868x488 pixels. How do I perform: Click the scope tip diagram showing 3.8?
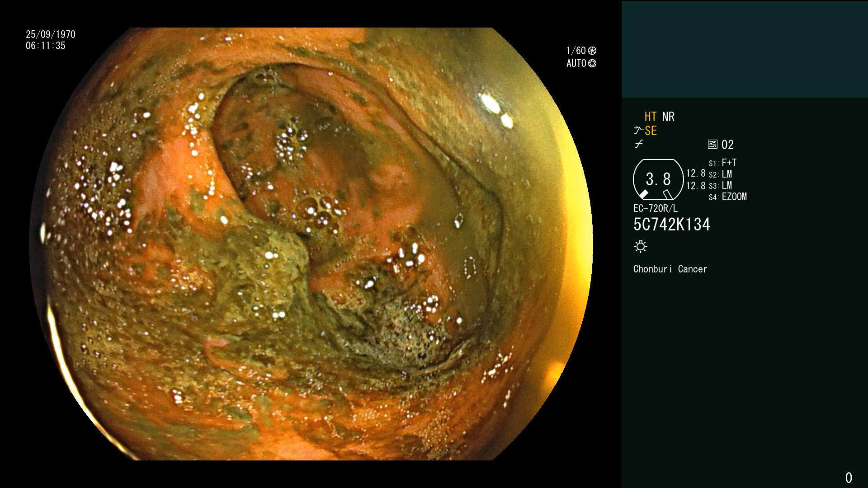[x=658, y=179]
